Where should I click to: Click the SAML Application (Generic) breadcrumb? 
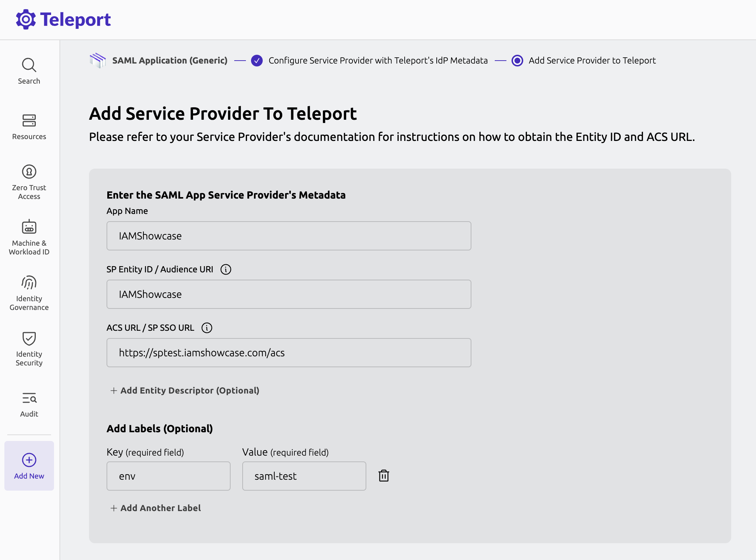(170, 61)
